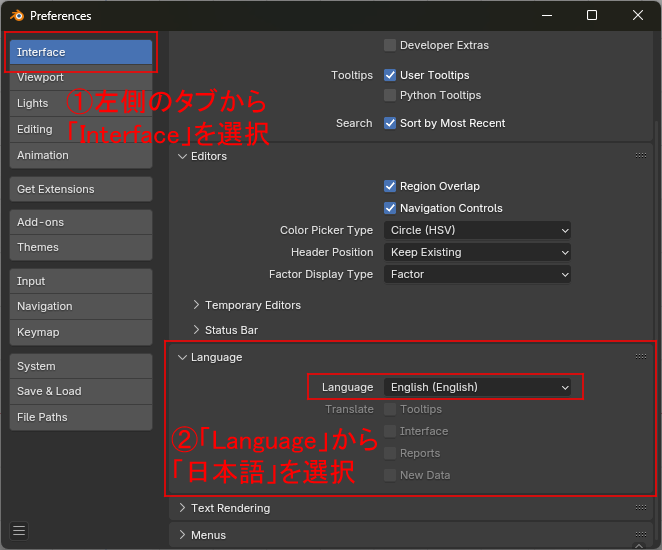This screenshot has width=662, height=550.
Task: Expand Menus panel
Action: pos(182,535)
